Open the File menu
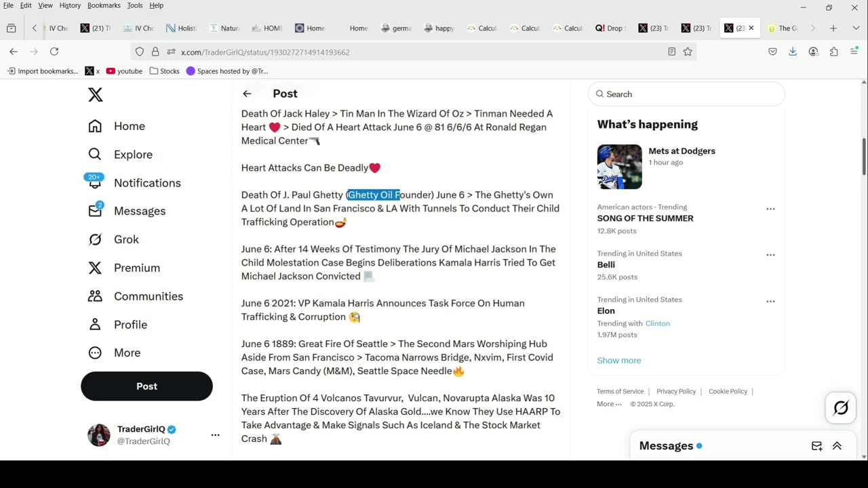The image size is (868, 488). click(8, 5)
